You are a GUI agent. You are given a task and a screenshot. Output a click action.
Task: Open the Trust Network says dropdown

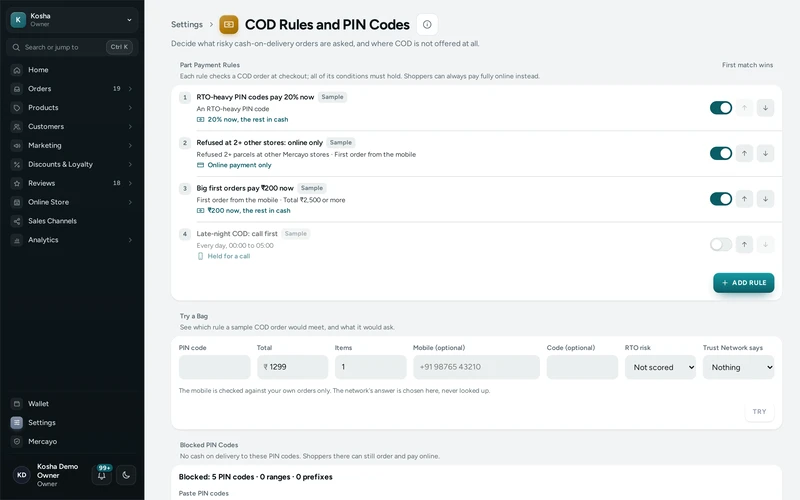[x=738, y=367]
